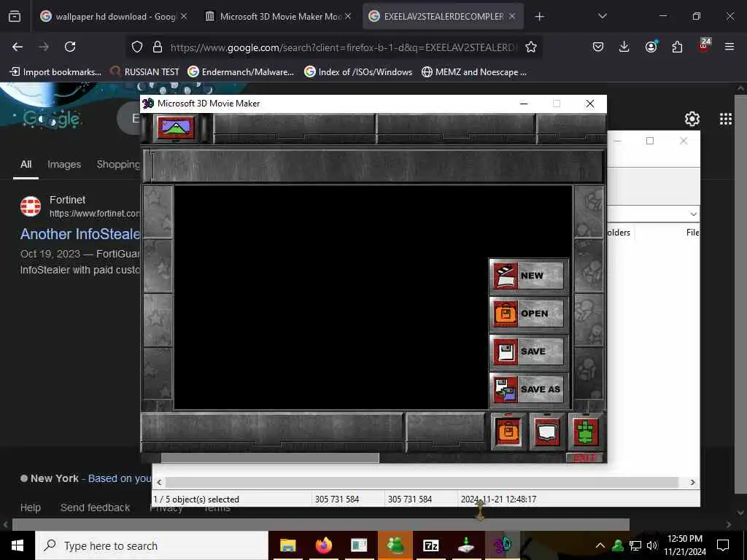Screen dimensions: 747x560
Task: Click the site security padlock icon
Action: click(158, 47)
